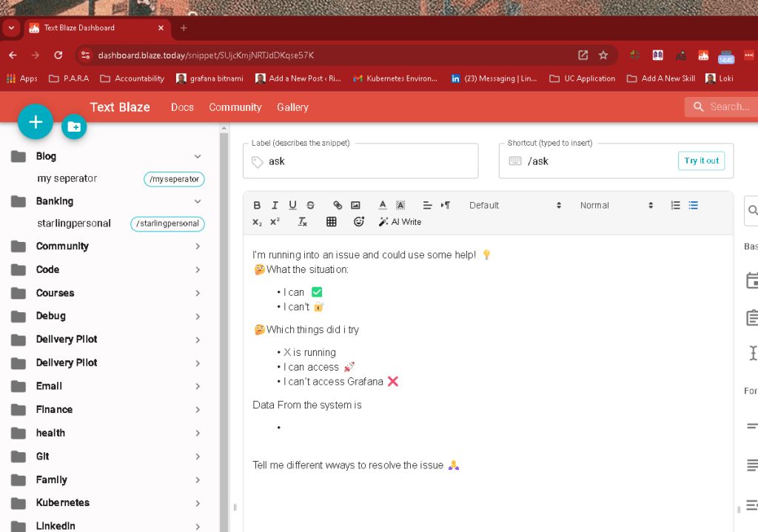Create a new snippet with plus button
The image size is (758, 532).
pyautogui.click(x=36, y=122)
